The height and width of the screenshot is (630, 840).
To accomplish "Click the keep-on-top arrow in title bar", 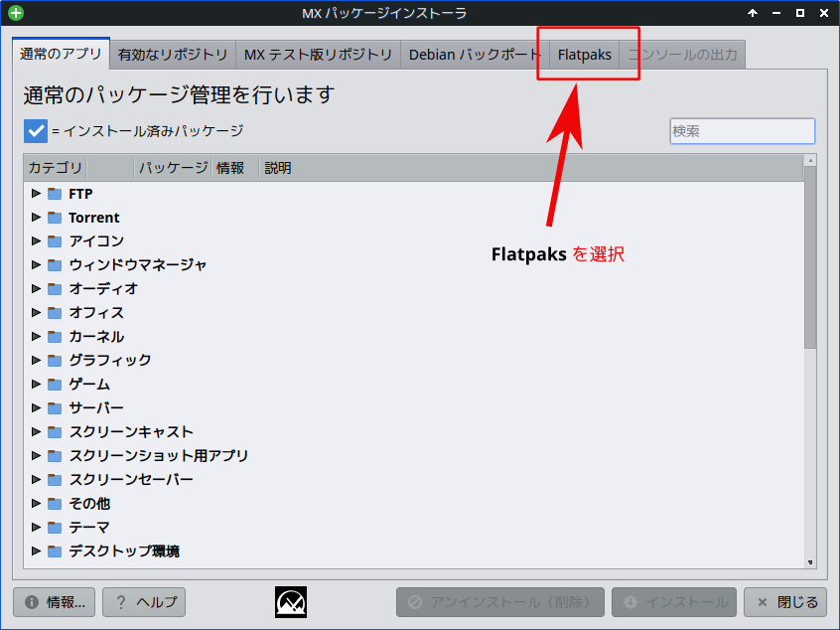I will [x=753, y=13].
